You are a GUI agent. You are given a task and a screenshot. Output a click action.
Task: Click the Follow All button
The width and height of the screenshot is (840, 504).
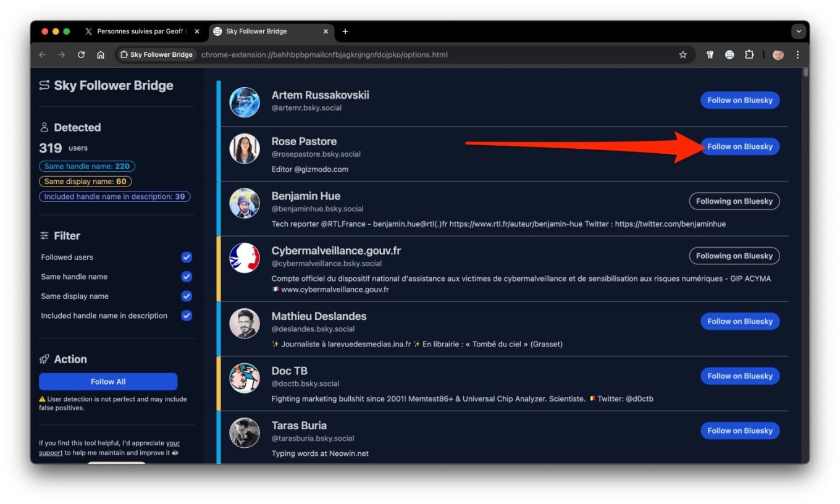pos(108,382)
